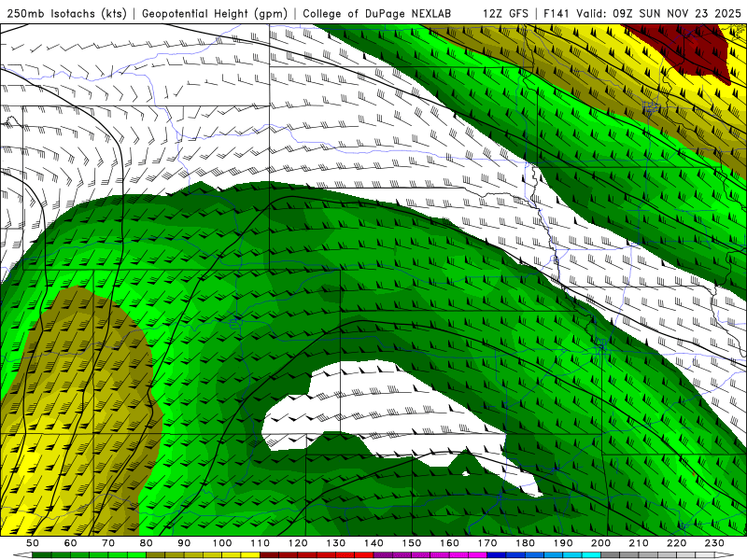Screen dimensions: 747x560
Task: Click the 220 value on the legend
Action: (x=677, y=543)
